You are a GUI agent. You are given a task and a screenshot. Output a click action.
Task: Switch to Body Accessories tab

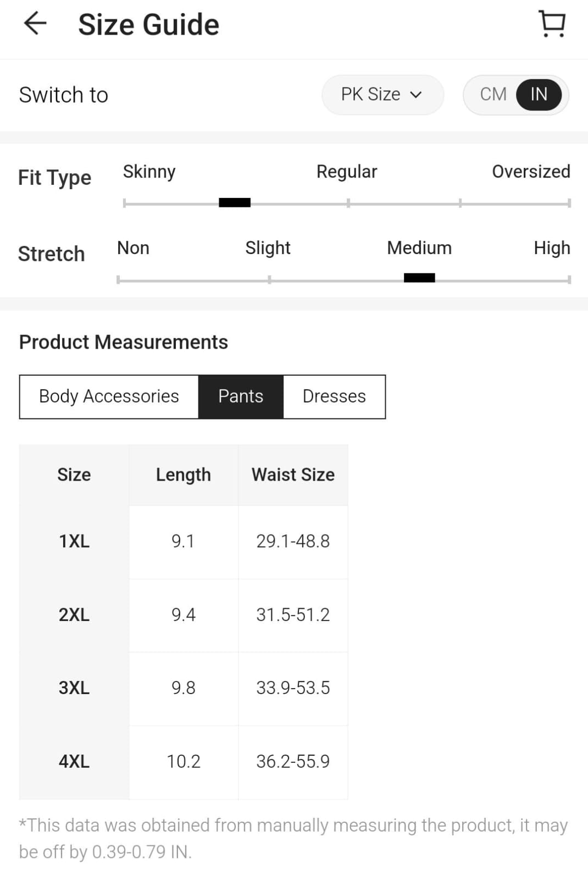(x=109, y=397)
